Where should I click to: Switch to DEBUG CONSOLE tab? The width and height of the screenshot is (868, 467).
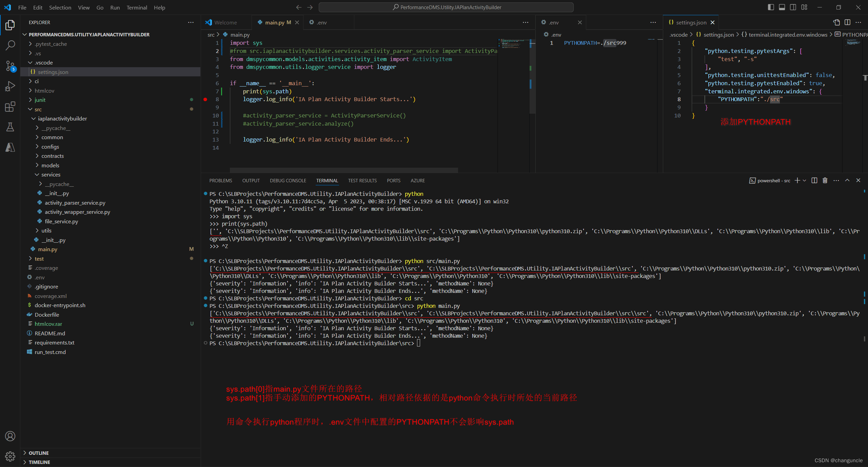(288, 181)
